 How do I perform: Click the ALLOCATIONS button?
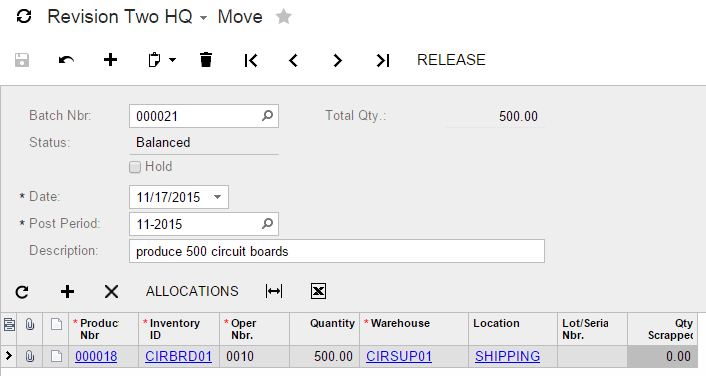[192, 291]
